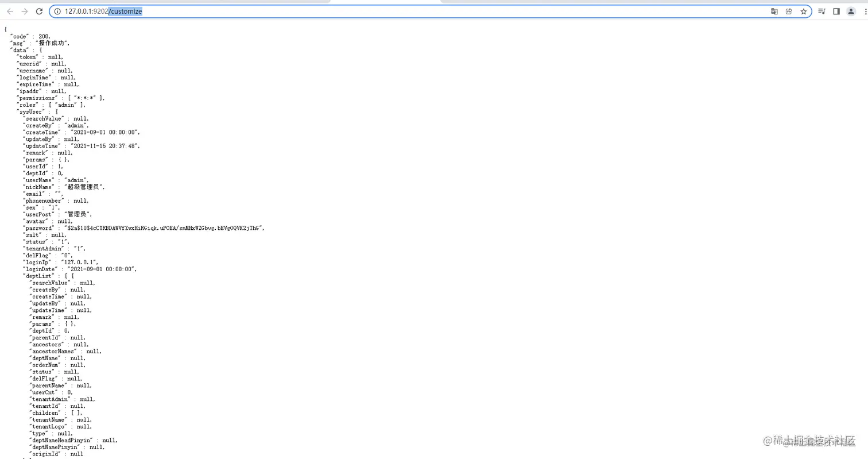Click the "loginDate" line

[80, 269]
